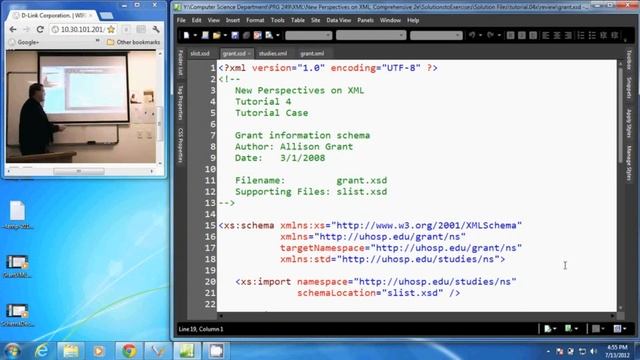
Task: Click Increase Indent icon
Action: 615,36
